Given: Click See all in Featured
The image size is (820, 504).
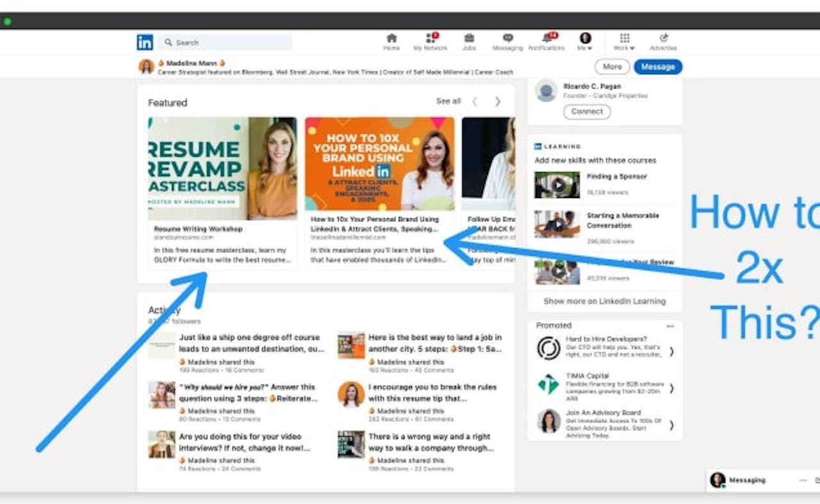Looking at the screenshot, I should pyautogui.click(x=448, y=101).
